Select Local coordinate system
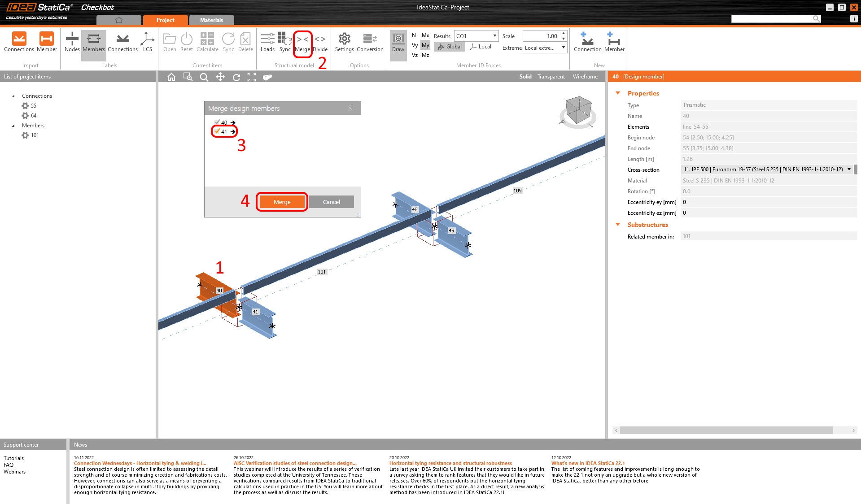The image size is (861, 504). coord(481,47)
